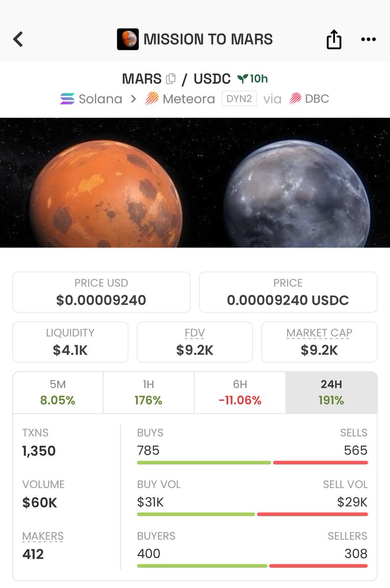Open the share icon

tap(334, 39)
